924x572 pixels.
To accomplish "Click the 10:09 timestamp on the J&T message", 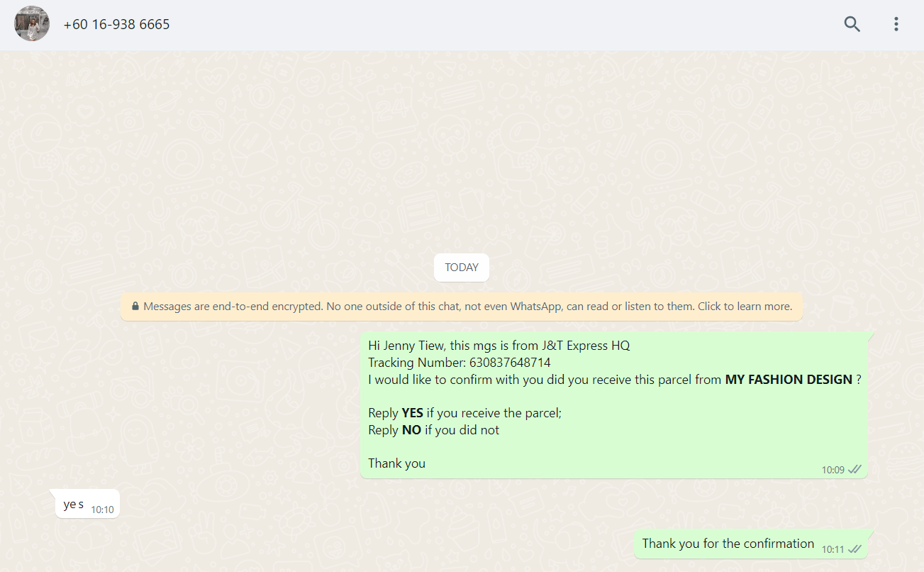I will (x=833, y=470).
